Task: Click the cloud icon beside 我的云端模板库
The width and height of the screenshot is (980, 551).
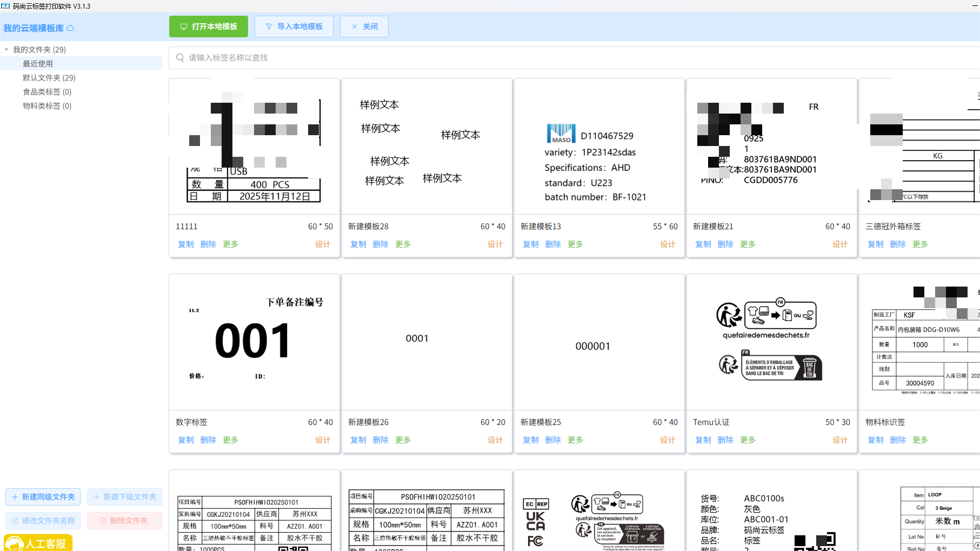Action: click(70, 28)
